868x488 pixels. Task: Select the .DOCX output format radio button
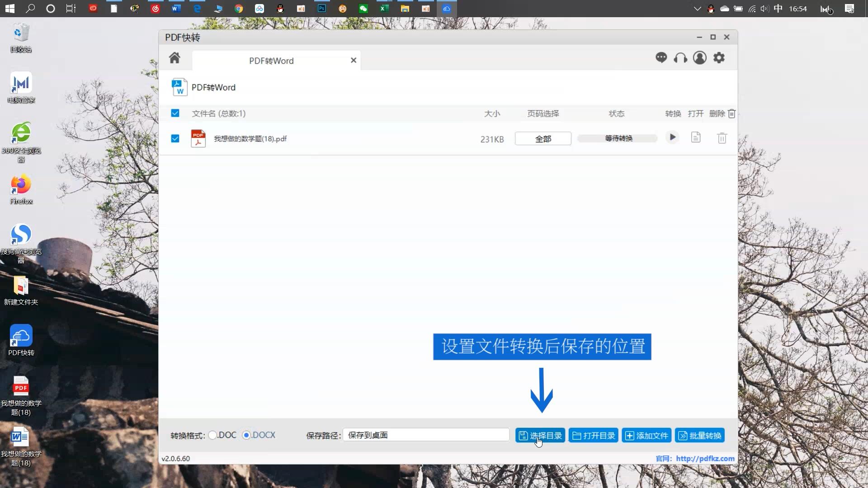point(246,435)
